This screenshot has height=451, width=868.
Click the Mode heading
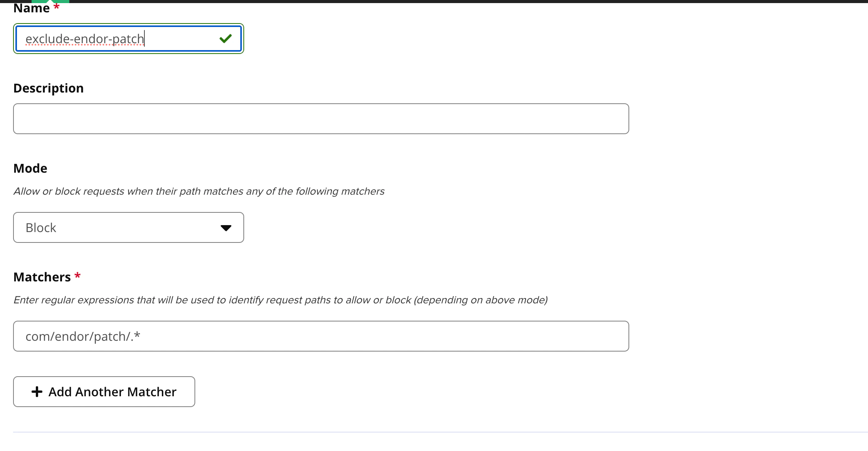(x=30, y=168)
